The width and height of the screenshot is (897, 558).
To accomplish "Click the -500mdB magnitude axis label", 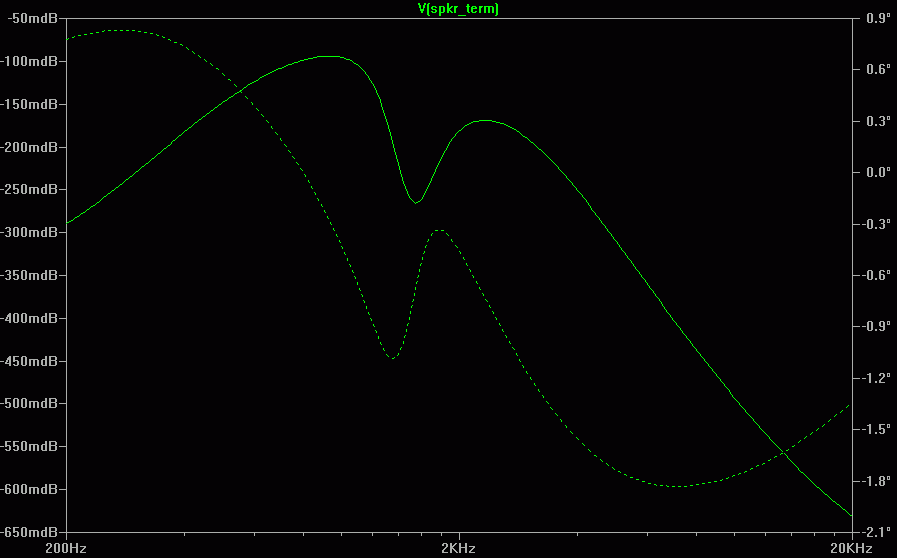I will [30, 403].
